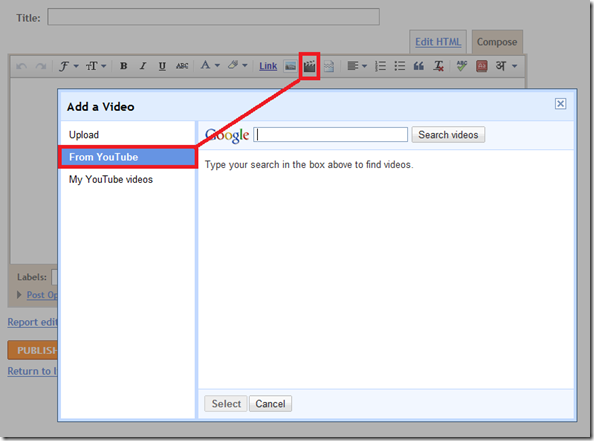Open the text highlight color dropdown

tap(238, 66)
